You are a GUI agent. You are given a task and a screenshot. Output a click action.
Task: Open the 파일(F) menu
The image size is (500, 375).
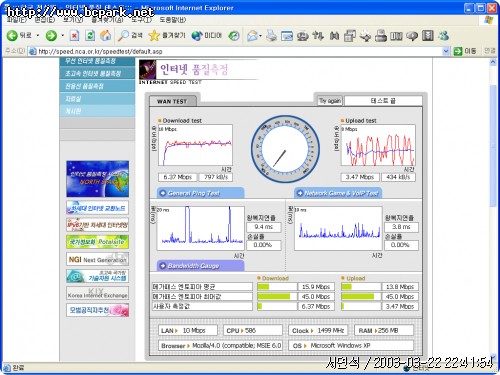pyautogui.click(x=17, y=20)
